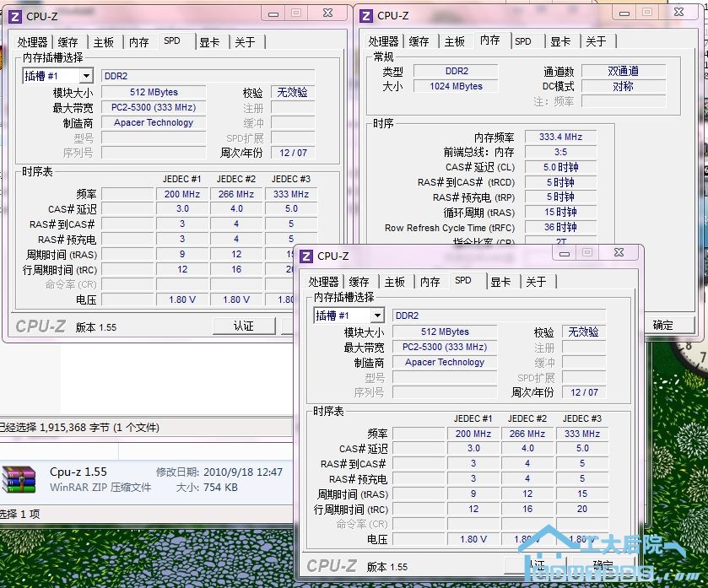Click JEDEC #3 333 MHz frequency in front window
This screenshot has height=588, width=708.
582,434
